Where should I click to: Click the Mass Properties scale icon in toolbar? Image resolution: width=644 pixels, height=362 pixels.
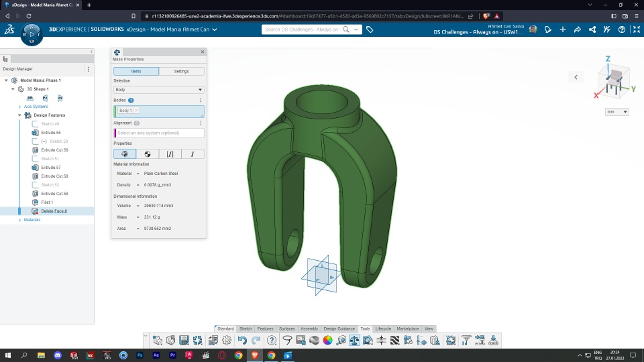[354, 341]
